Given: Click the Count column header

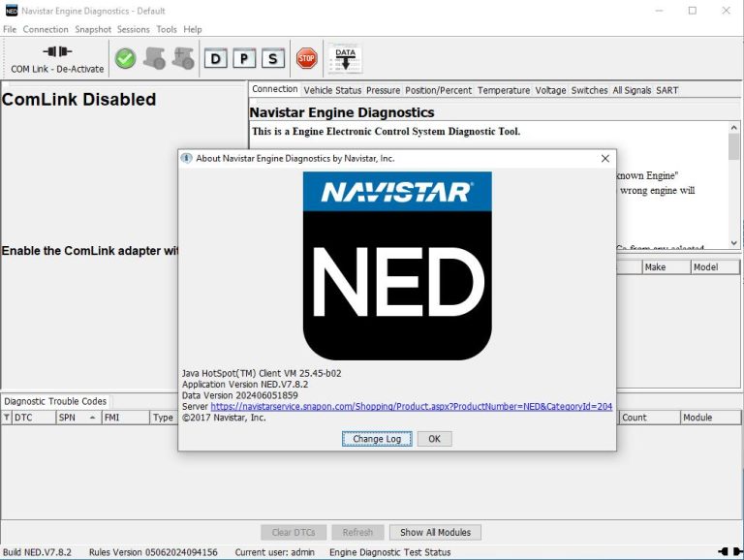Looking at the screenshot, I should click(649, 418).
